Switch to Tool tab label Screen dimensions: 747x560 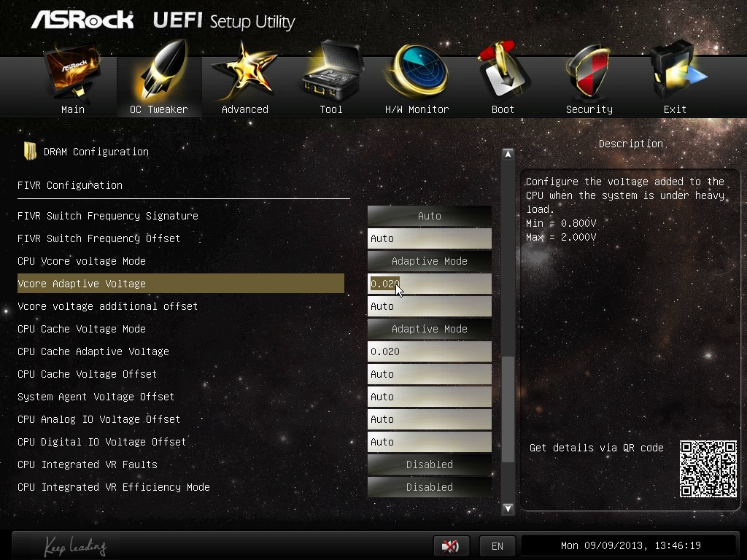tap(331, 109)
